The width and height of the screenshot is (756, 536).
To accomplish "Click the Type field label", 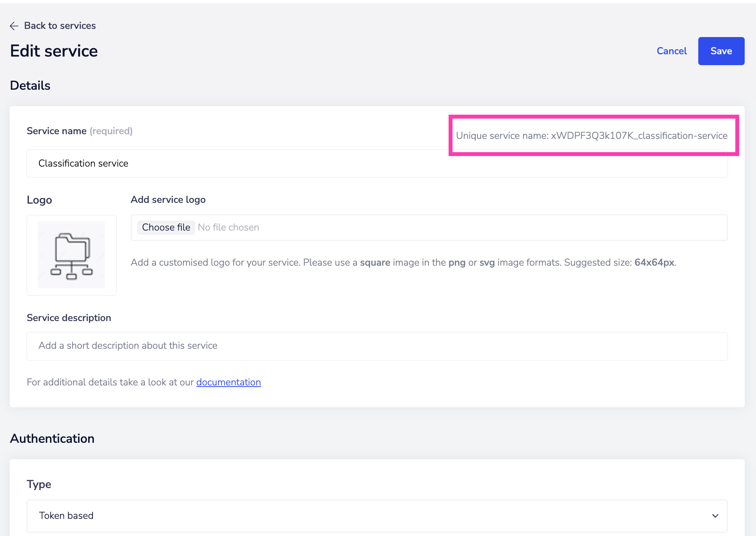I will [x=39, y=484].
